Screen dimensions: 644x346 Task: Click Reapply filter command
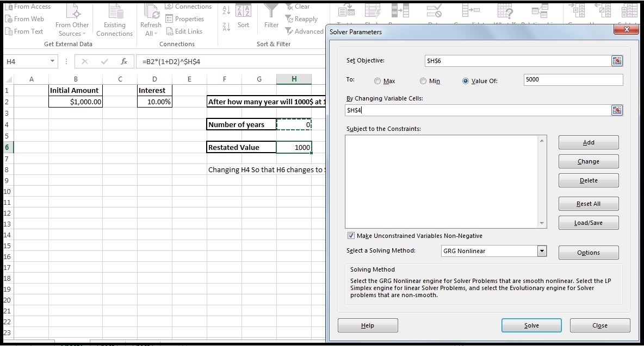[301, 19]
